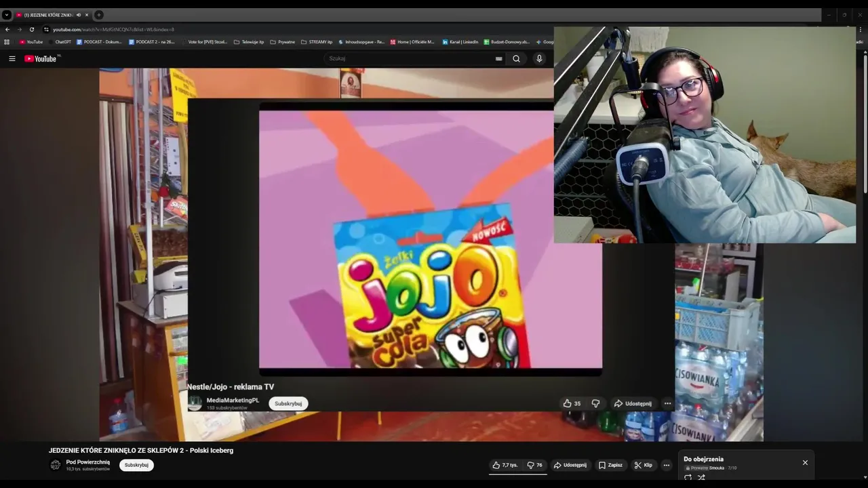The width and height of the screenshot is (868, 488).
Task: Open the YouTube bookmark
Action: click(x=31, y=42)
